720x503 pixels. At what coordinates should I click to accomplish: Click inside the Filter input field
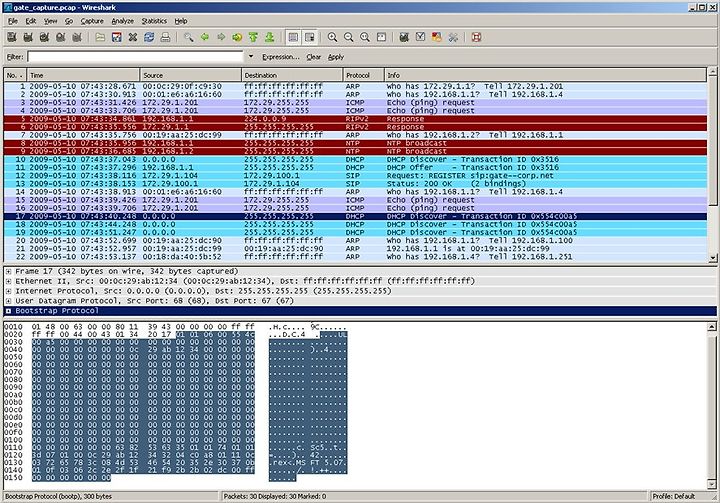(135, 57)
